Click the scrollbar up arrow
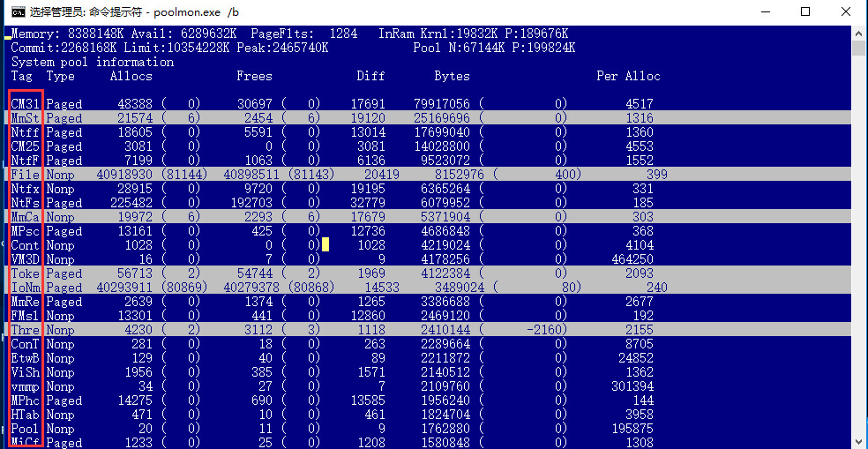Screen dimensions: 868x449 point(859,33)
